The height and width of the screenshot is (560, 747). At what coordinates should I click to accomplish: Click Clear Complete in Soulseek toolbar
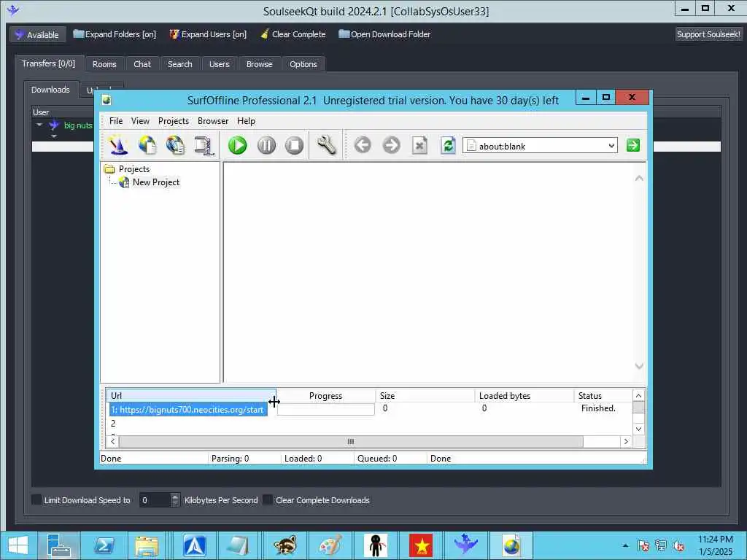click(293, 34)
